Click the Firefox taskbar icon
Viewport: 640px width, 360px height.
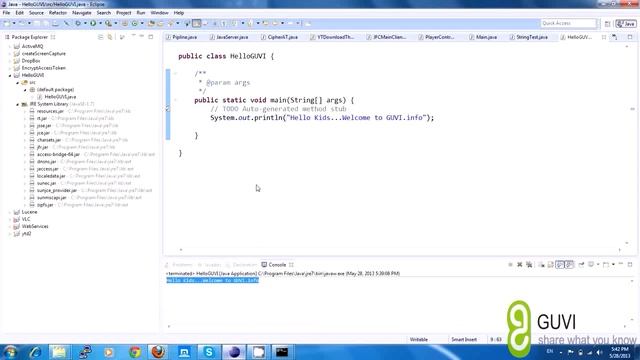pos(158,352)
